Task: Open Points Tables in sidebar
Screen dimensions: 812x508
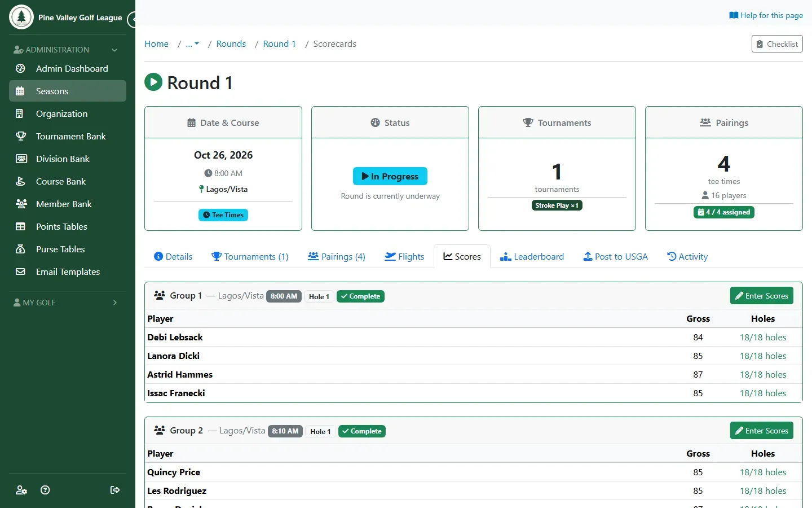Action: point(68,226)
